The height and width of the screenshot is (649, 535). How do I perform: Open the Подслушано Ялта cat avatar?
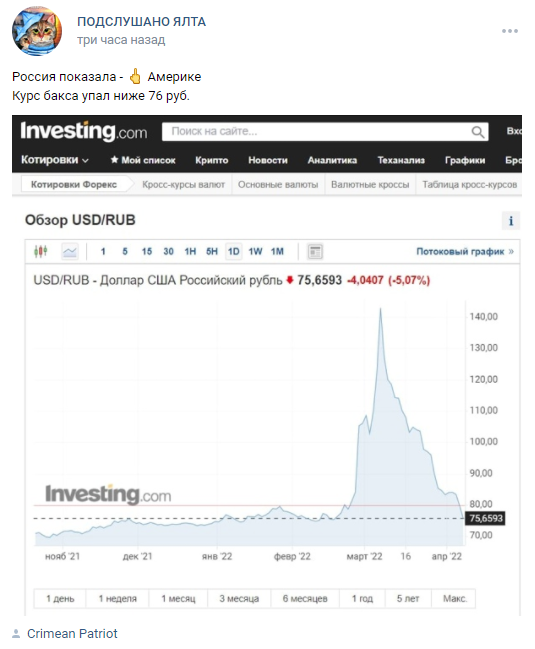coord(37,31)
